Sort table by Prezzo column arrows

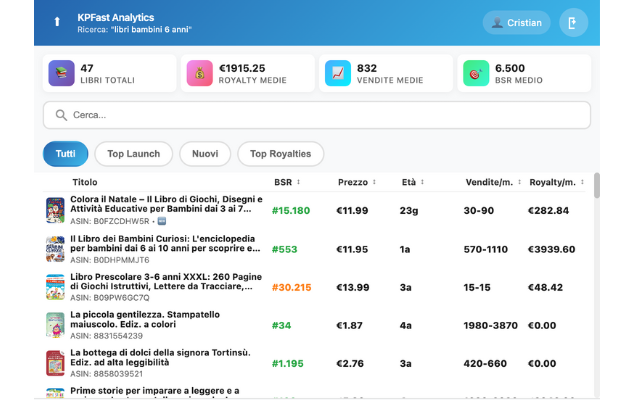point(374,182)
